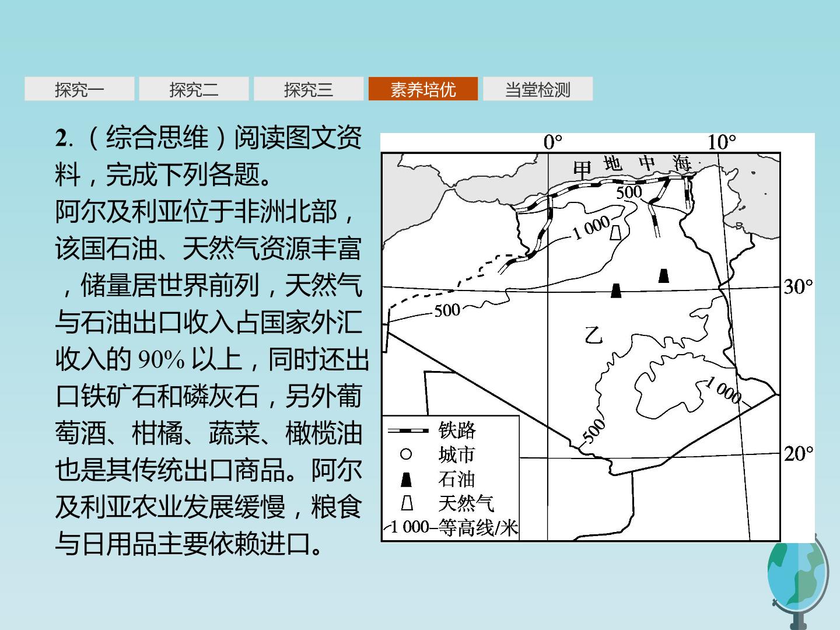This screenshot has height=630, width=840.
Task: Click the highlighted 素养培优 tab
Action: pyautogui.click(x=423, y=89)
